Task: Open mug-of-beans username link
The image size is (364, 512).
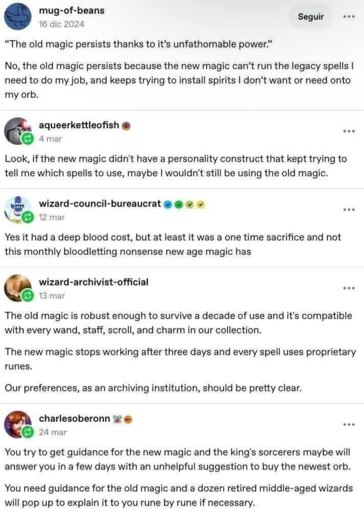Action: [x=72, y=11]
